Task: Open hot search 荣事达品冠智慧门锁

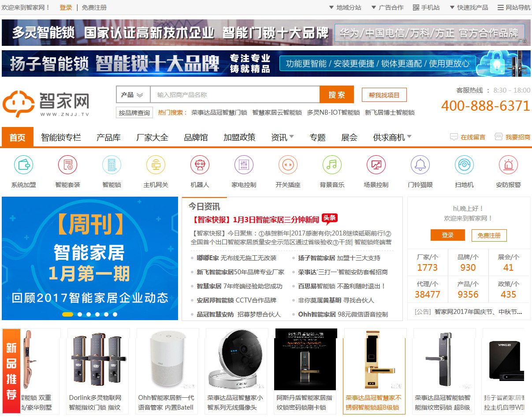Action: (219, 112)
